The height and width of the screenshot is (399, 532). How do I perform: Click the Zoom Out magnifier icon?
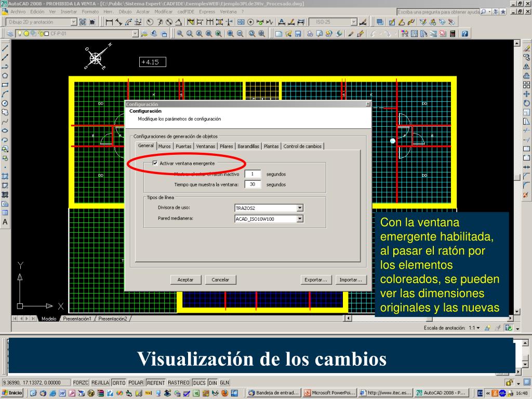click(240, 34)
